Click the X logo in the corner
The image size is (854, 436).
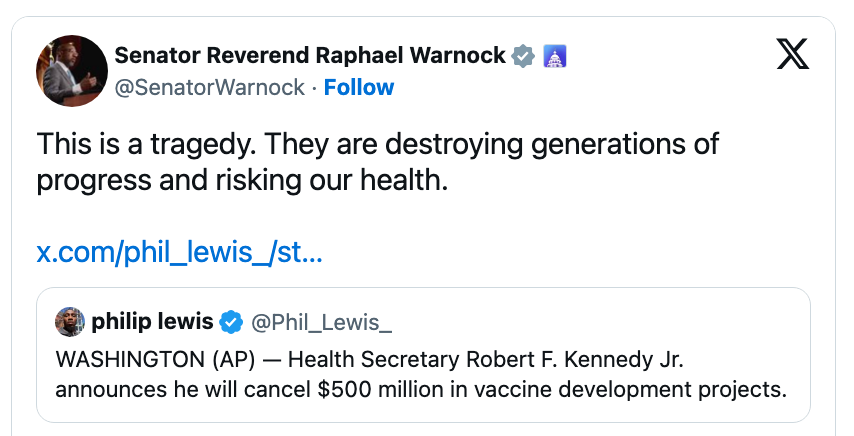[793, 55]
